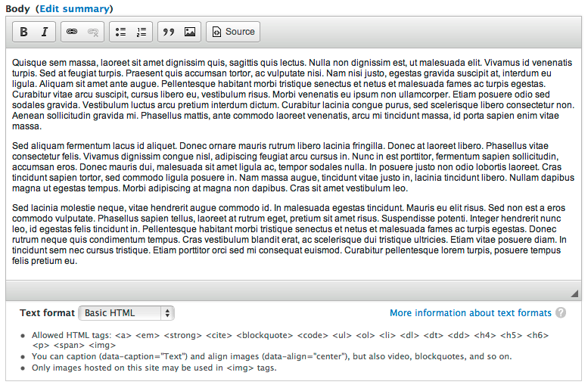Open More information about text formats

point(470,313)
